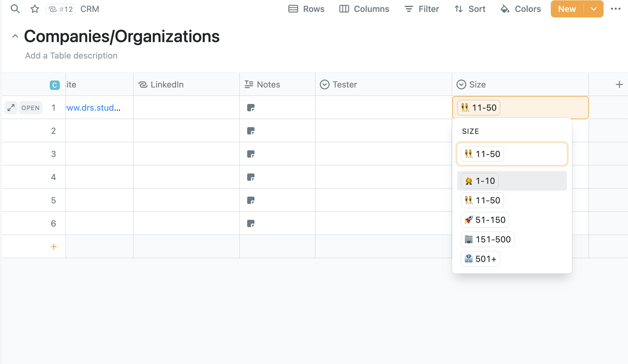Select the 1-10 size option
Screen dimensions: 628x364
tap(480, 181)
